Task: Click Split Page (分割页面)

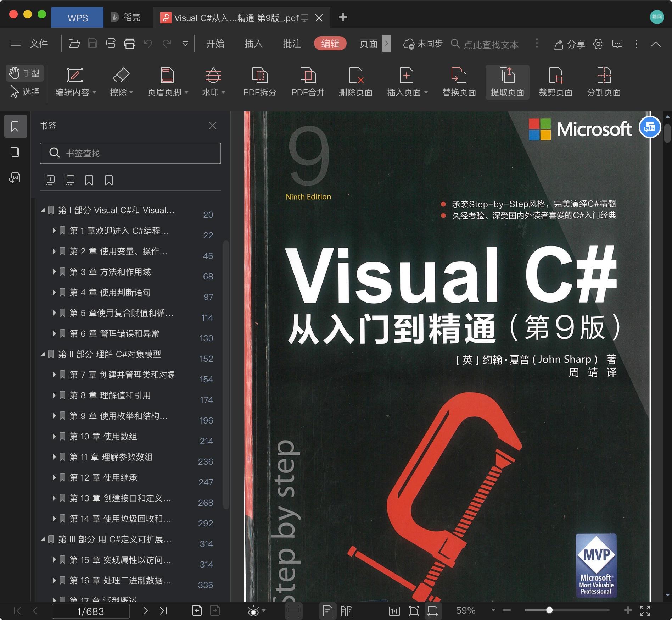Action: (x=604, y=82)
